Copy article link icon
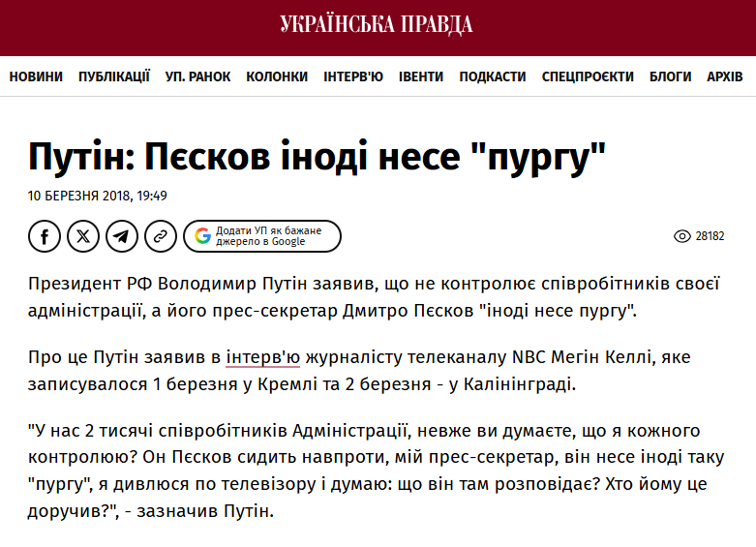The image size is (756, 547). 161,236
